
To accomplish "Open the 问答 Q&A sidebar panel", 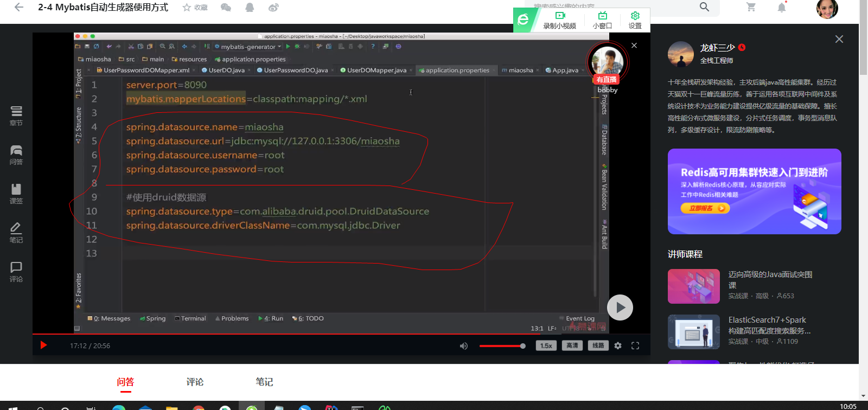I will click(x=16, y=155).
